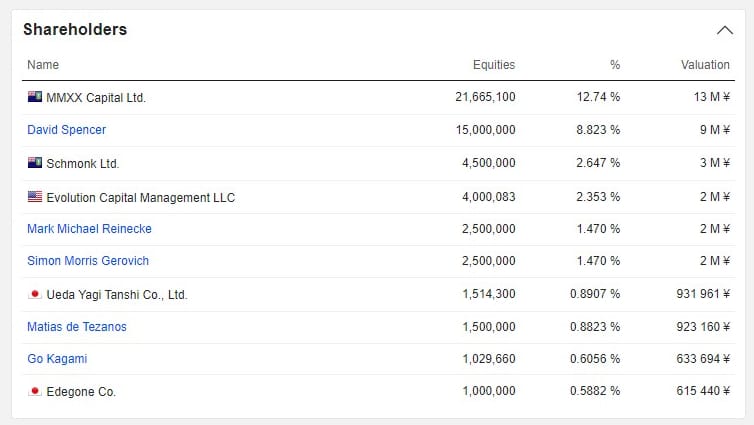Open Simon Morris Gerovich link
The height and width of the screenshot is (425, 754).
[88, 261]
